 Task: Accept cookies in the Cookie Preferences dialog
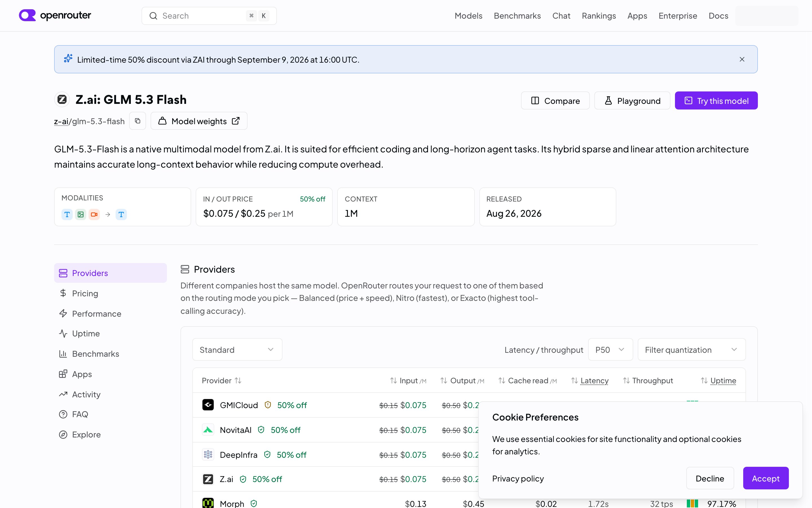pyautogui.click(x=766, y=478)
